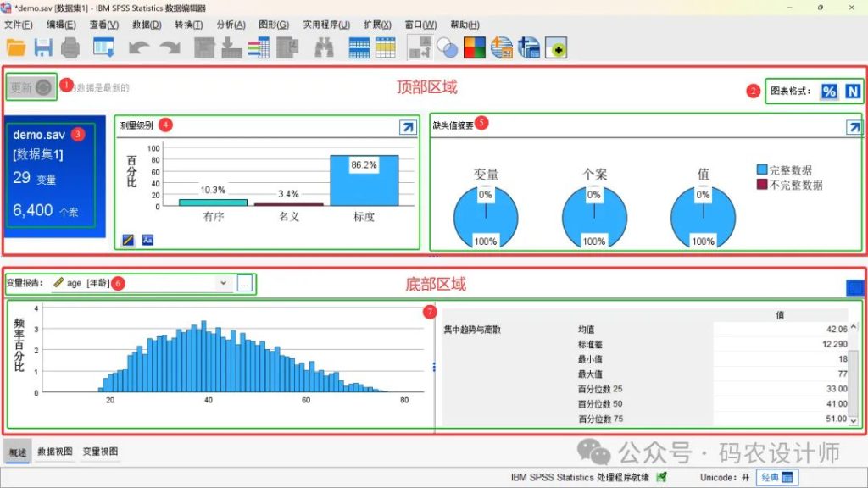Click the pencil edit icon below measurement chart

(x=129, y=240)
